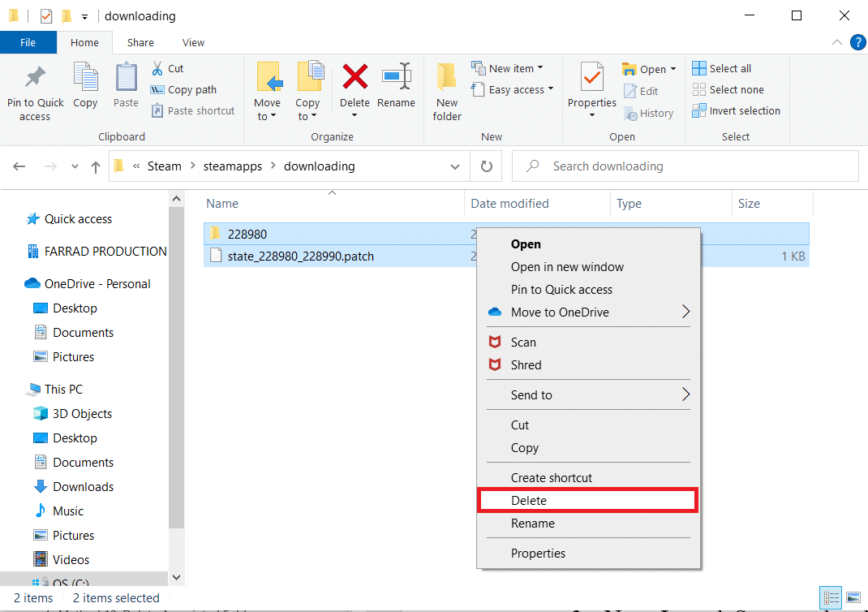Switch to the Home ribbon tab

click(x=84, y=43)
